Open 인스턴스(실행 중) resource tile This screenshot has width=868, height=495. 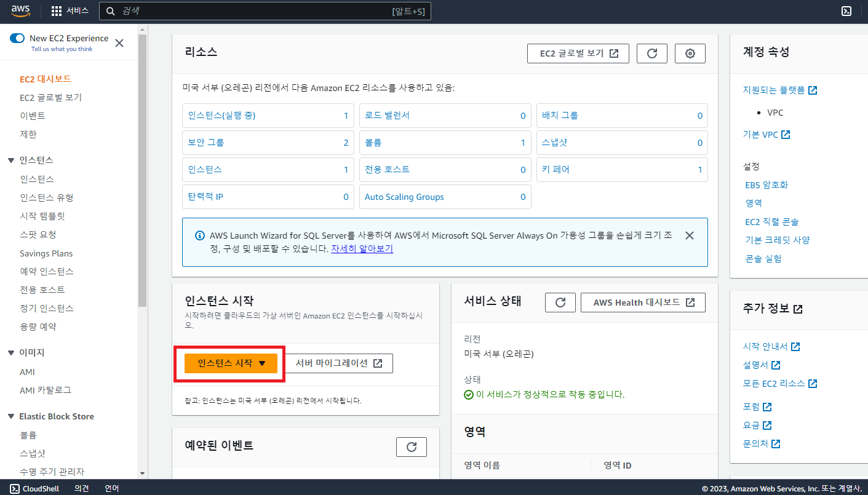tap(268, 116)
